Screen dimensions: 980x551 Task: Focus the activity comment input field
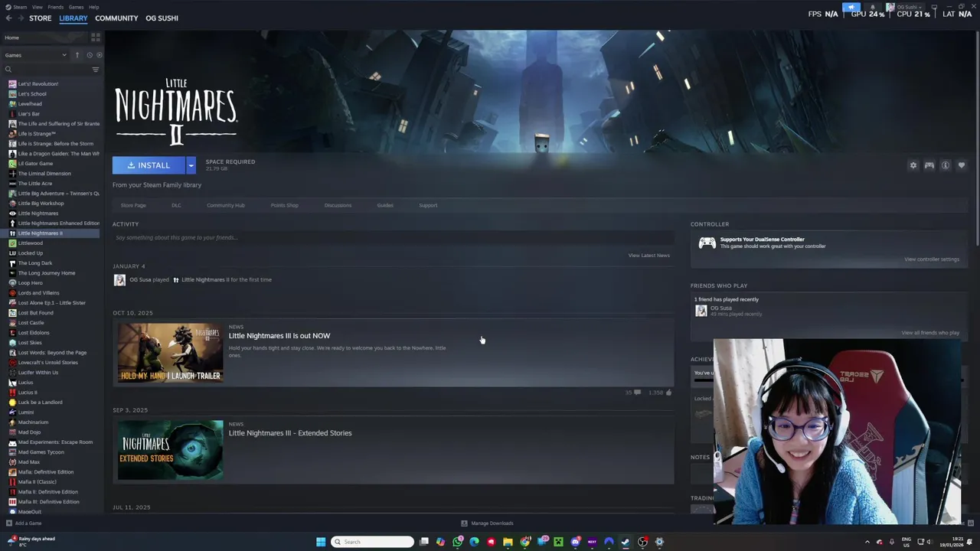coord(392,238)
